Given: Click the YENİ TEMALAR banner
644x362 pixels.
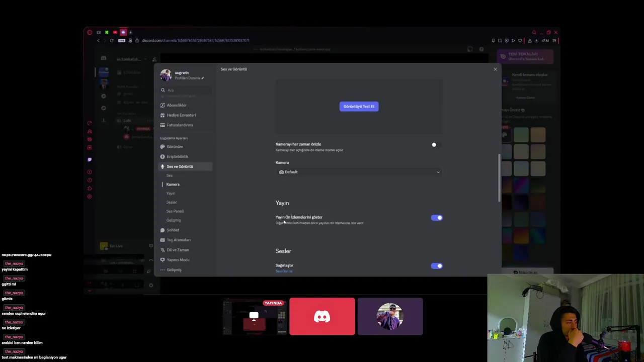Looking at the screenshot, I should pos(525,56).
